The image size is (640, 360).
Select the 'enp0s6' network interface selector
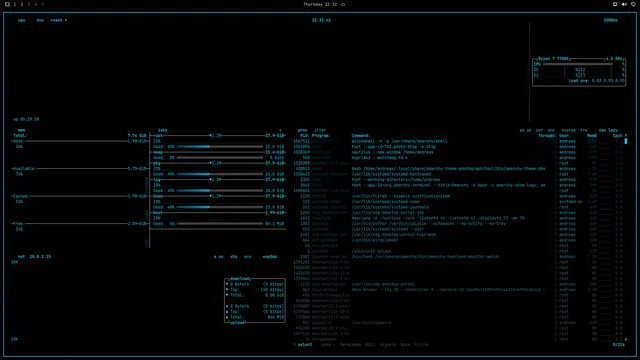(x=270, y=257)
